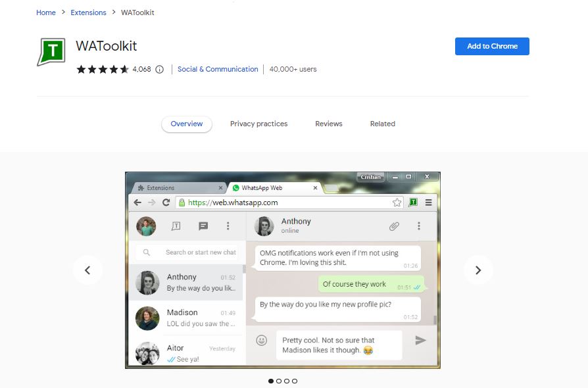Go to previous screenshot with left chevron

(87, 270)
